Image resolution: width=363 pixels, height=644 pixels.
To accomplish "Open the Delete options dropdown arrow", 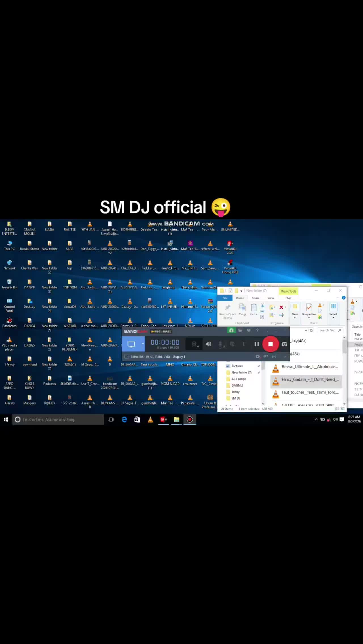I will point(285,307).
